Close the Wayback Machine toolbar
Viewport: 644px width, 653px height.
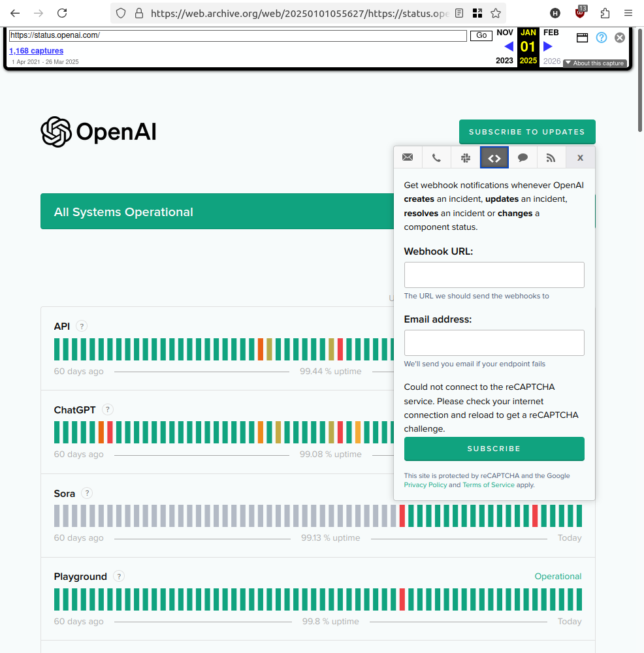click(x=620, y=37)
